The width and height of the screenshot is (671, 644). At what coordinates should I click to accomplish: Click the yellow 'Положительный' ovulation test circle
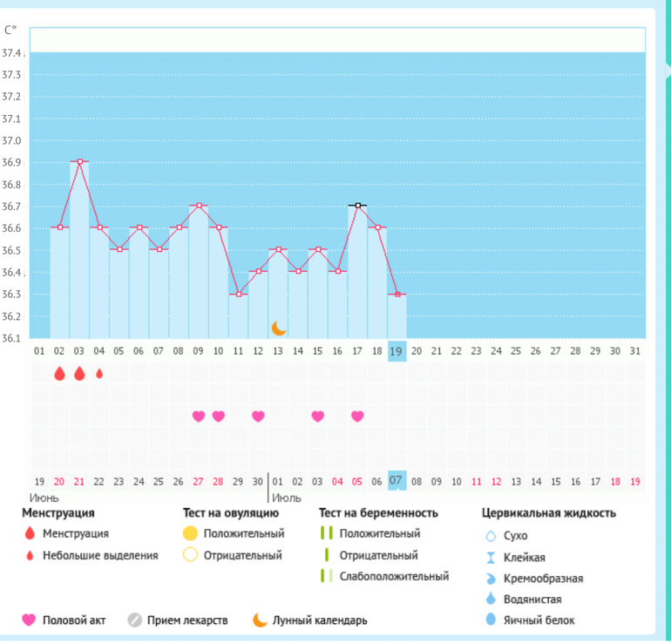(190, 533)
